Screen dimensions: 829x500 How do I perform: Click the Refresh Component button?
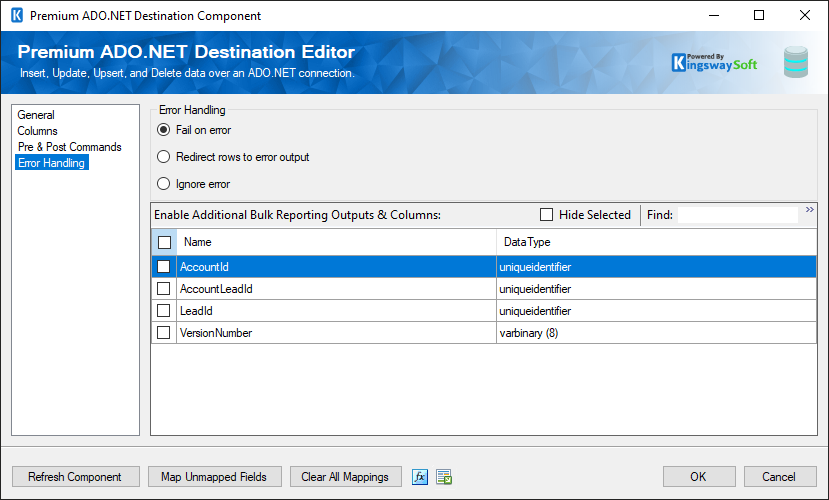pyautogui.click(x=76, y=477)
